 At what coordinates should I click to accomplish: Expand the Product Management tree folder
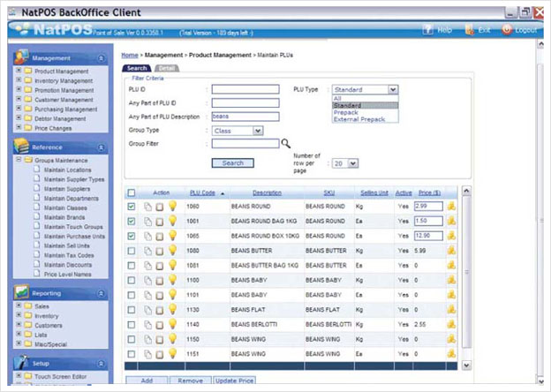pos(19,71)
